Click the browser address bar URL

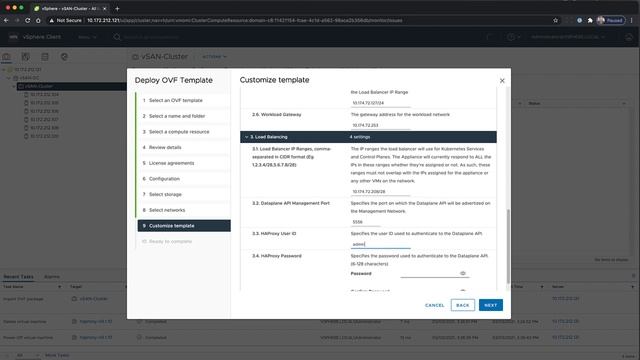[245, 20]
